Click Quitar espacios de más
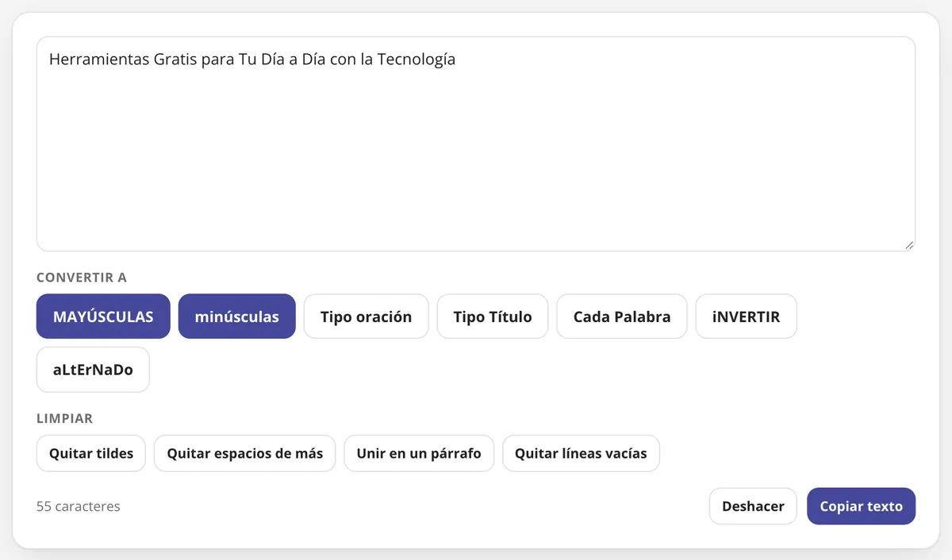 [245, 454]
